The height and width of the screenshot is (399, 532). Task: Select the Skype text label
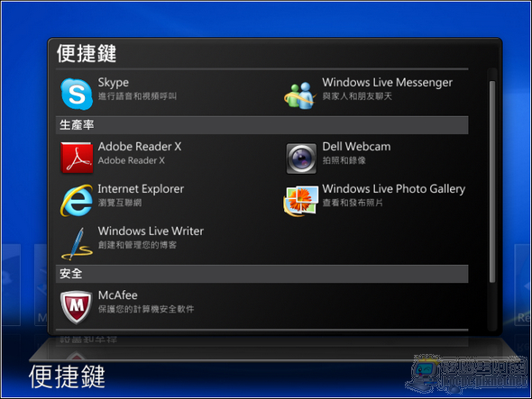pos(114,82)
